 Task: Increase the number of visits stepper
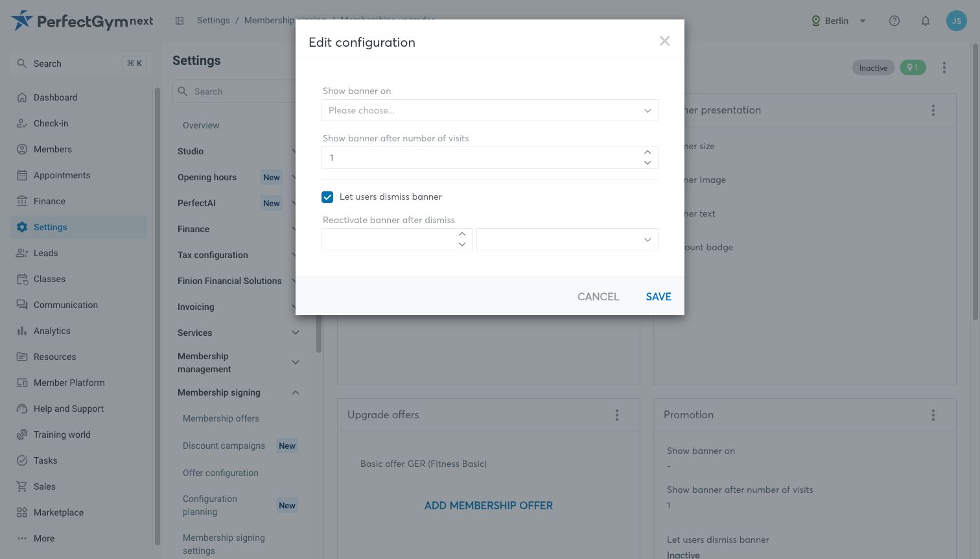[647, 152]
